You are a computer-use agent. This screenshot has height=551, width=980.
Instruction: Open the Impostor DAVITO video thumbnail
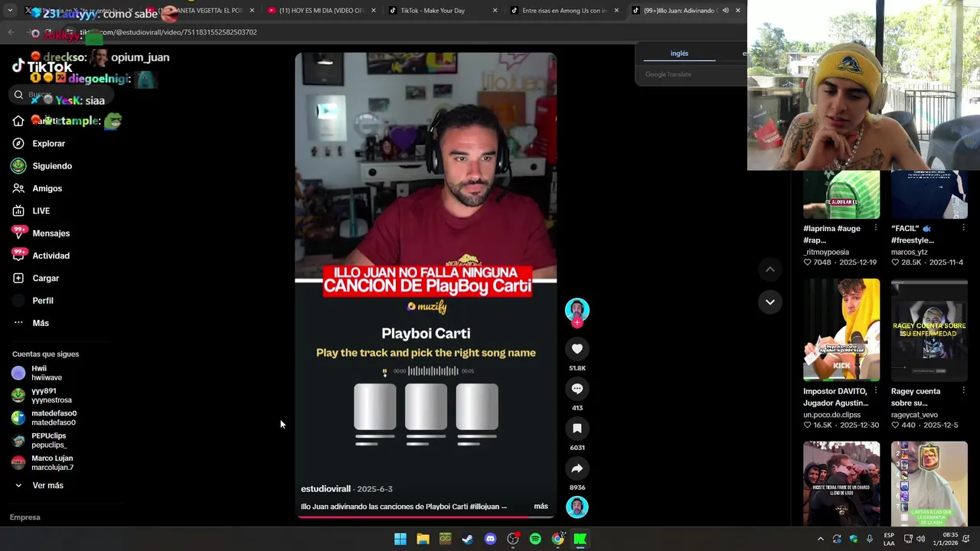pyautogui.click(x=841, y=330)
